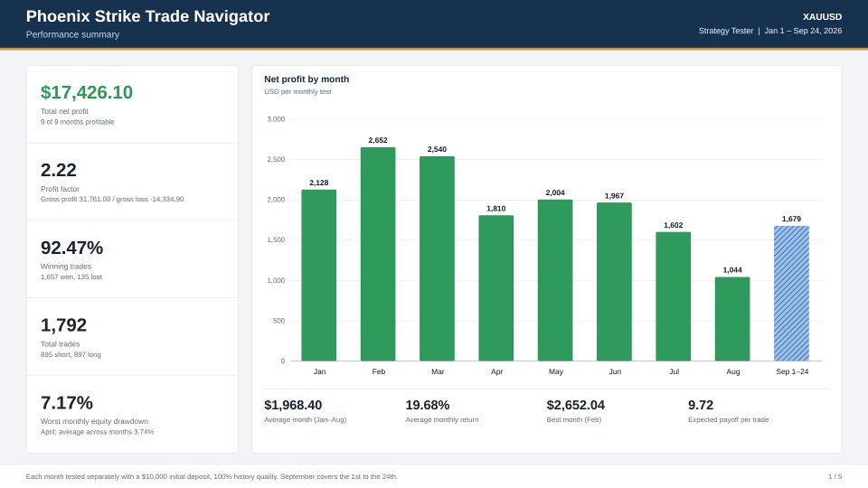
Task: Click the Jan bar in the chart
Action: pos(319,275)
